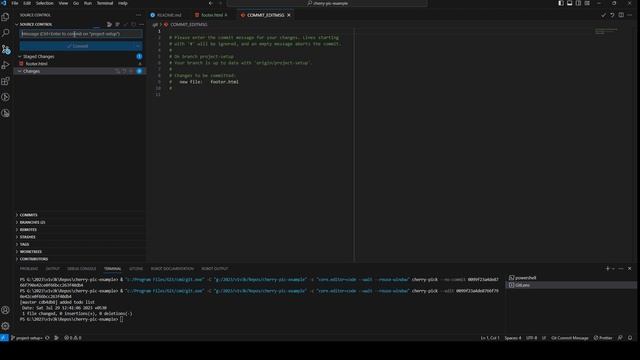Image resolution: width=640 pixels, height=360 pixels.
Task: Click Spaces: 4 indentation in status bar
Action: tap(513, 338)
